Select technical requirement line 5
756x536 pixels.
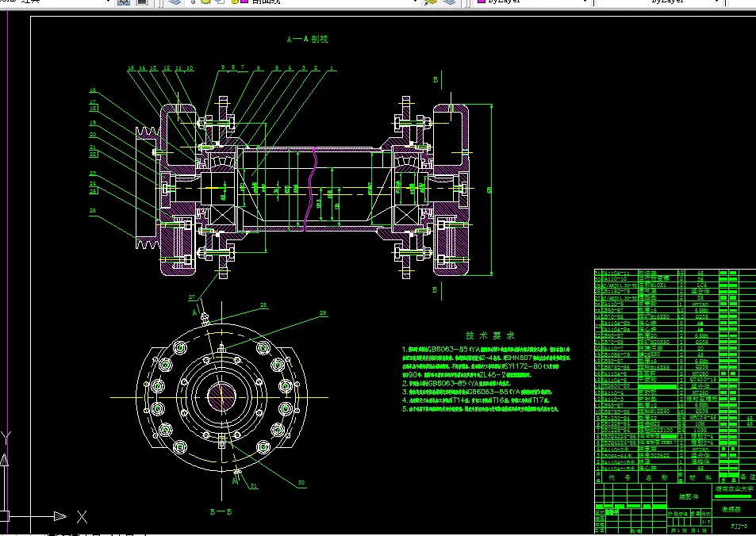tap(481, 409)
